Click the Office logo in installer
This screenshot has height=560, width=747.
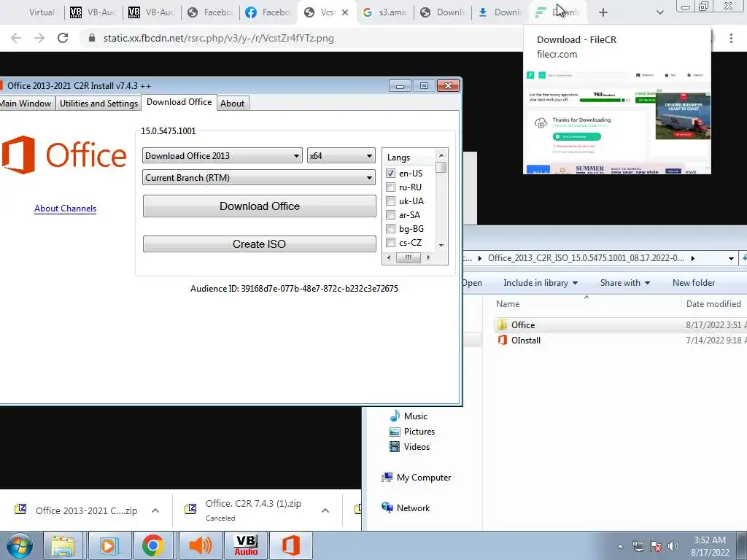pos(64,155)
